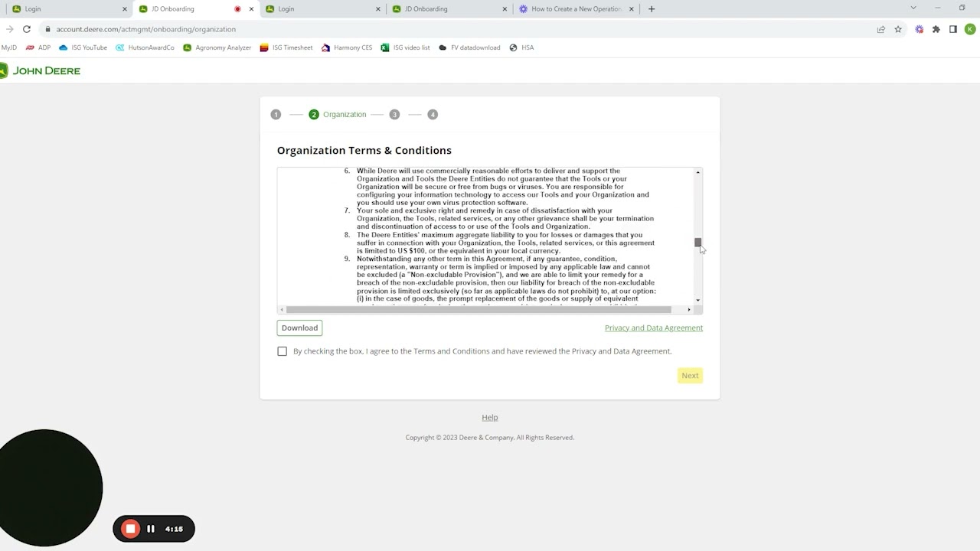Viewport: 980px width, 551px height.
Task: Close the active JD Onboarding tab
Action: [x=251, y=9]
